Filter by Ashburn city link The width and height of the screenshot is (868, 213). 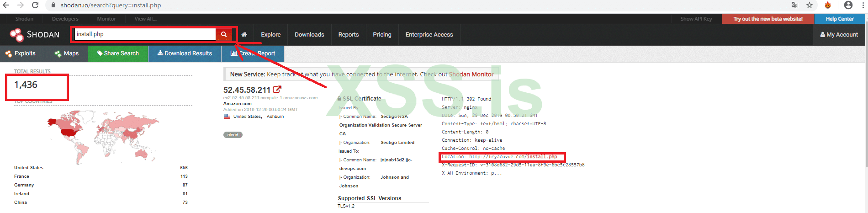pos(275,117)
